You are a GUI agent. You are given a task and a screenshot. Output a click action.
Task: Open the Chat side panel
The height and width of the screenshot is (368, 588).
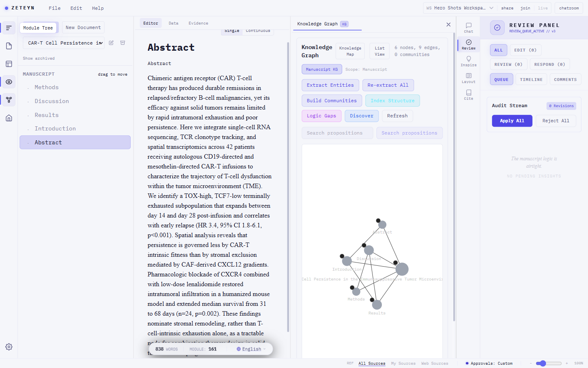pyautogui.click(x=468, y=28)
